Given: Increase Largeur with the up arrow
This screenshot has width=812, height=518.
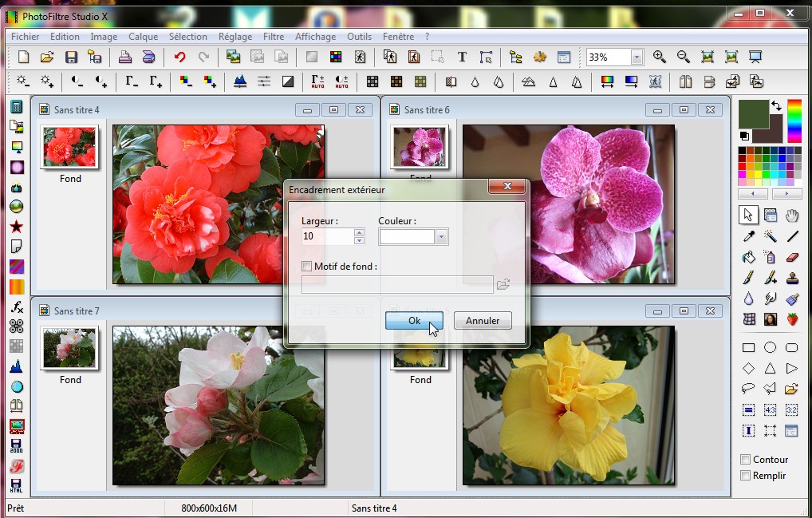Looking at the screenshot, I should pos(360,232).
